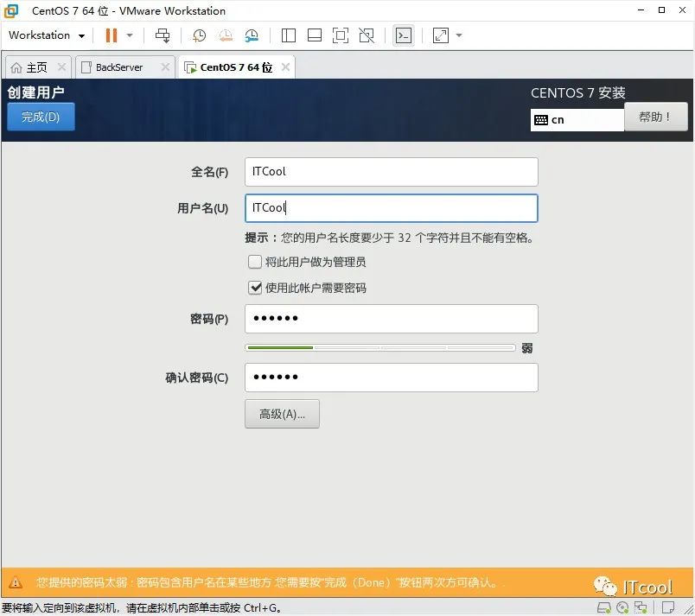Click the 完成(D) button
695x616 pixels.
click(x=41, y=117)
